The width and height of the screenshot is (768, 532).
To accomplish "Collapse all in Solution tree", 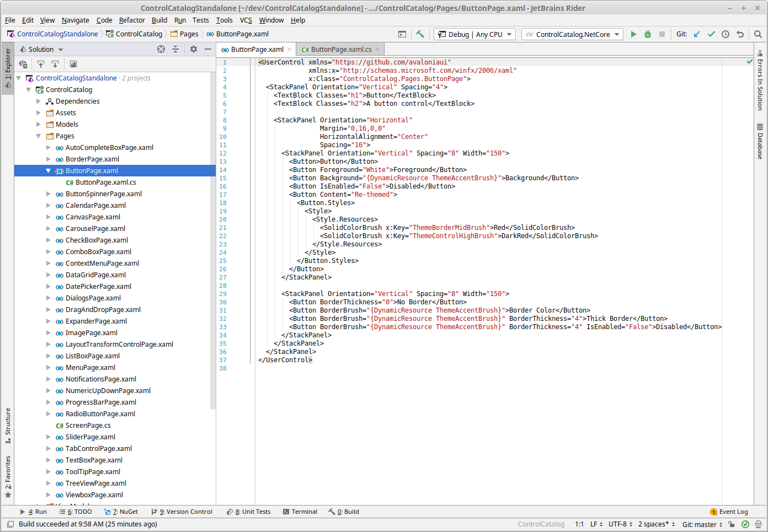I will click(x=175, y=49).
